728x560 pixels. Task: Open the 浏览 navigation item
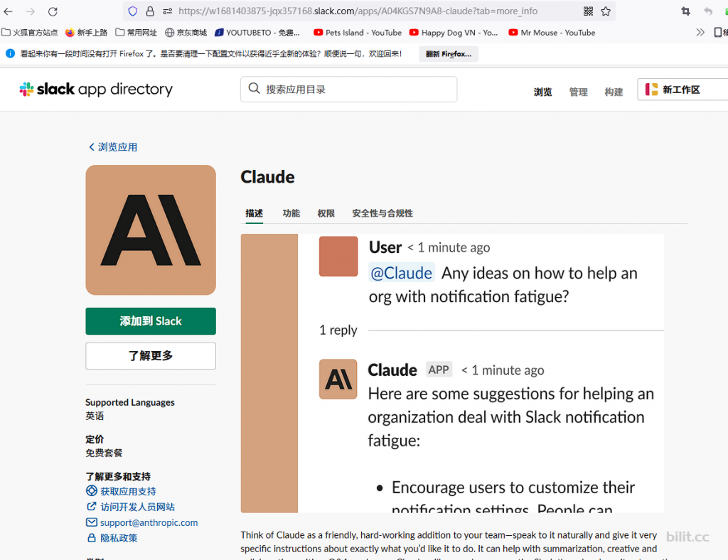coord(542,92)
